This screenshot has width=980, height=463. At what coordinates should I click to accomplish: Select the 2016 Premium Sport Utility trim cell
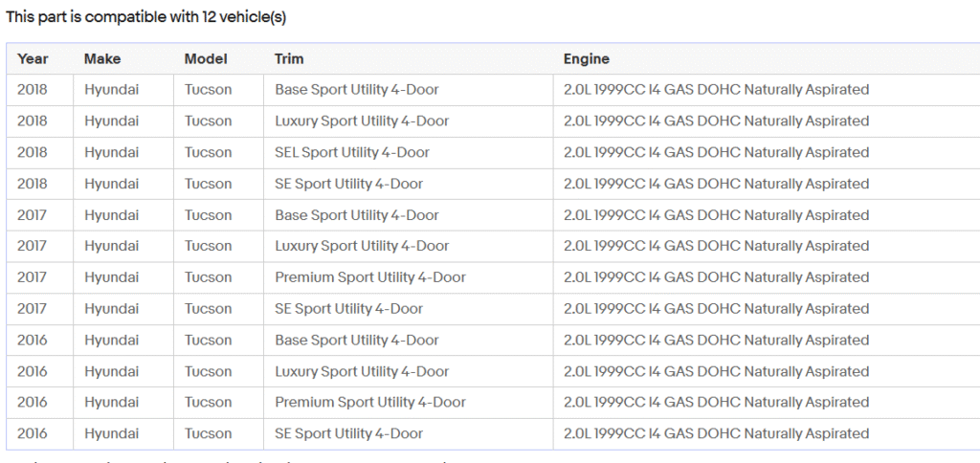coord(370,403)
